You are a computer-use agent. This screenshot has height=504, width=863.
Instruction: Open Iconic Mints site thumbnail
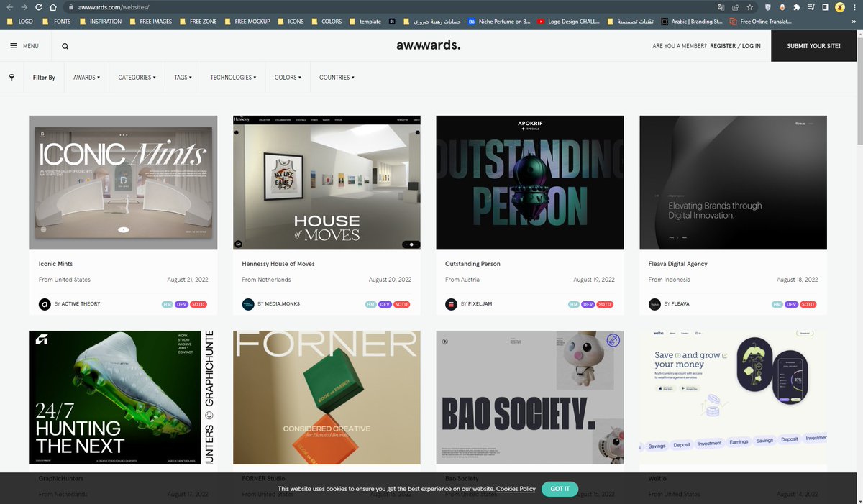click(x=124, y=183)
